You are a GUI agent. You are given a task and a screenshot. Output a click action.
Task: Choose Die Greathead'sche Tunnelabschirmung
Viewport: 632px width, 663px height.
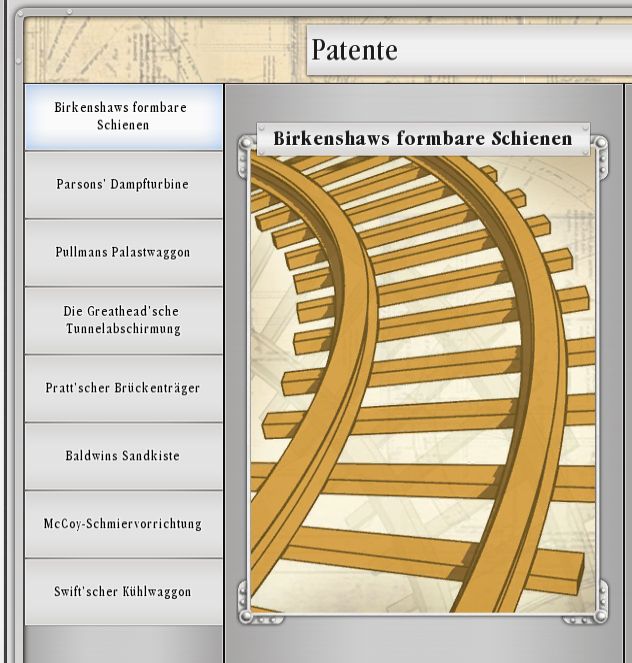(123, 321)
